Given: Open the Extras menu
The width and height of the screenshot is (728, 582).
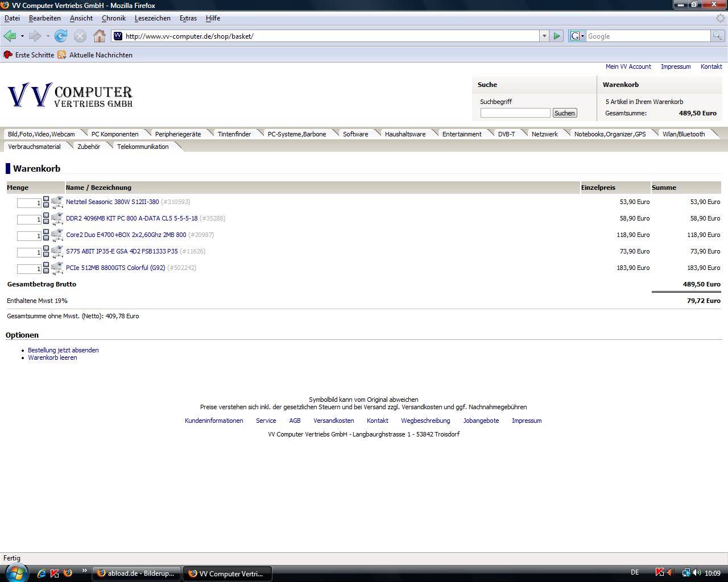Looking at the screenshot, I should tap(188, 18).
